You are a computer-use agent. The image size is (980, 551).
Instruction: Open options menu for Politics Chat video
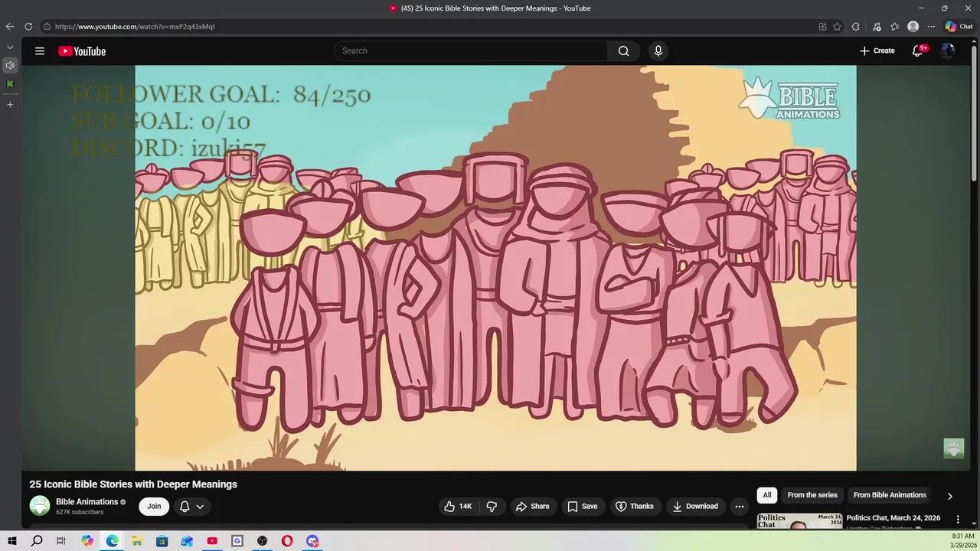tap(957, 520)
